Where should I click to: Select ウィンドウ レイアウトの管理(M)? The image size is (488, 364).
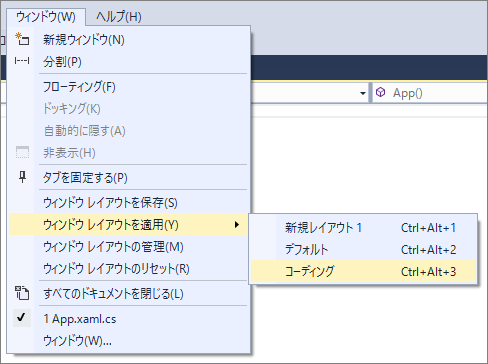(129, 247)
